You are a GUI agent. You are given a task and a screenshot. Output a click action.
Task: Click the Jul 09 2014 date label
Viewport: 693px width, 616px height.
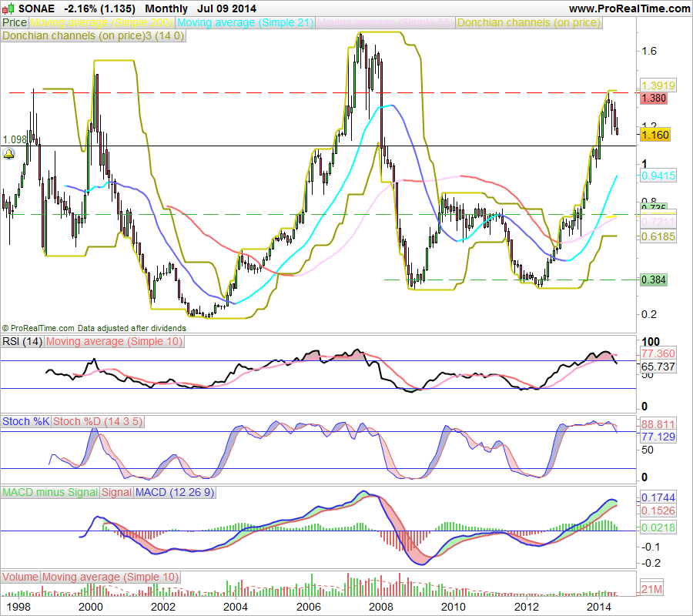point(226,8)
